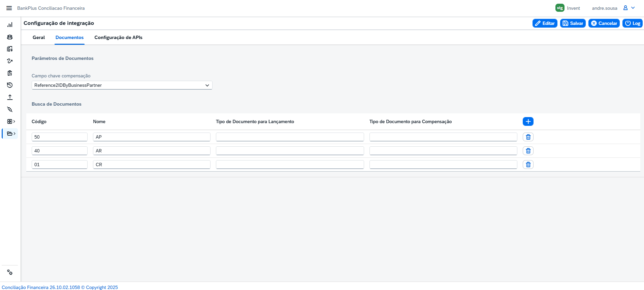
Task: Click the Nome field containing CR
Action: pyautogui.click(x=152, y=165)
